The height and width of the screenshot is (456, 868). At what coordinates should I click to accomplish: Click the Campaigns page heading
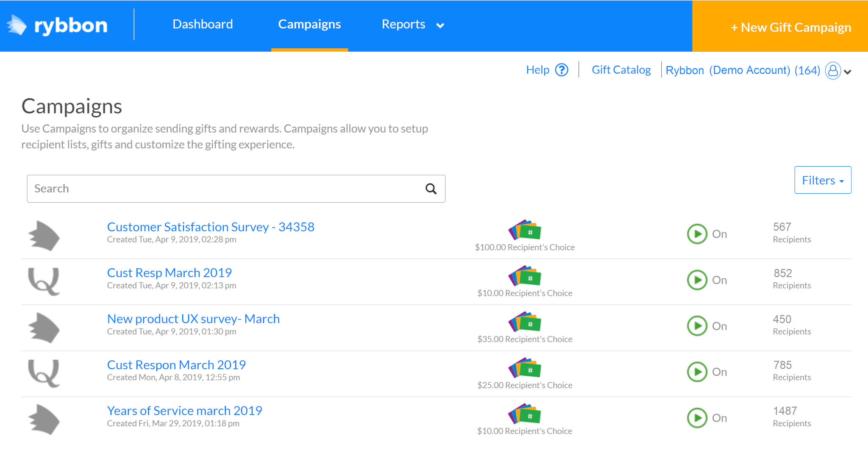(x=72, y=106)
